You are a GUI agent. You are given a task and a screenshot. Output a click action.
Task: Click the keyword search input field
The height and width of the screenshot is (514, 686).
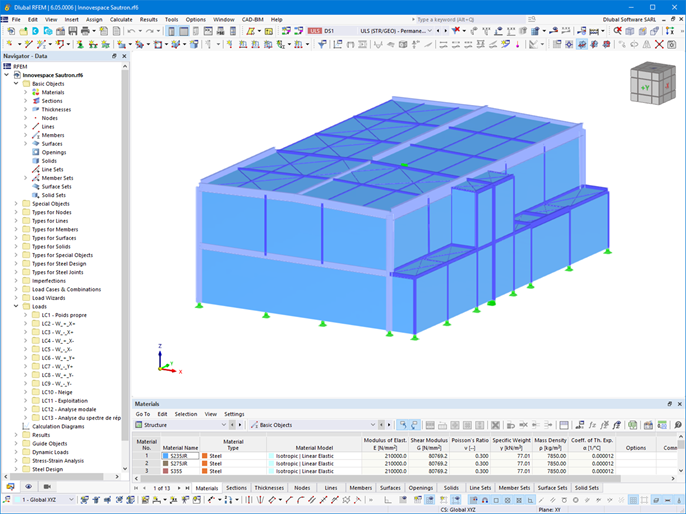coord(469,20)
